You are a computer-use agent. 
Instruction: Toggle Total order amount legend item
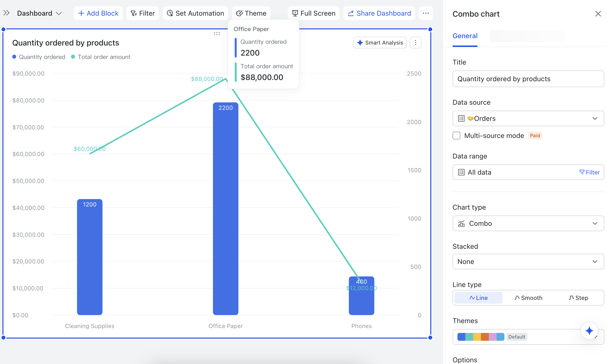click(x=101, y=57)
